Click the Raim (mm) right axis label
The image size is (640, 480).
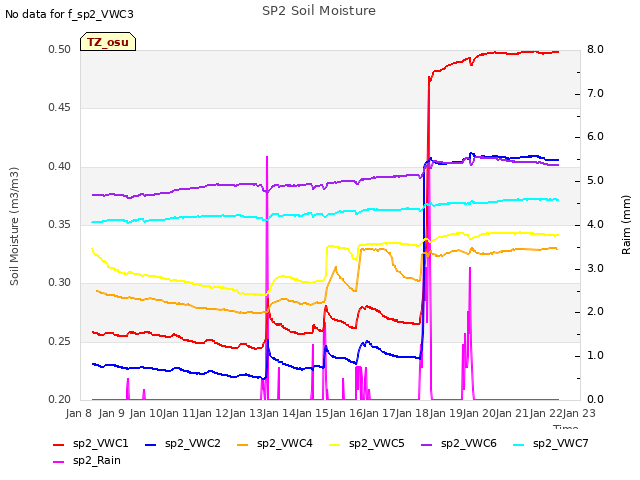tap(626, 225)
